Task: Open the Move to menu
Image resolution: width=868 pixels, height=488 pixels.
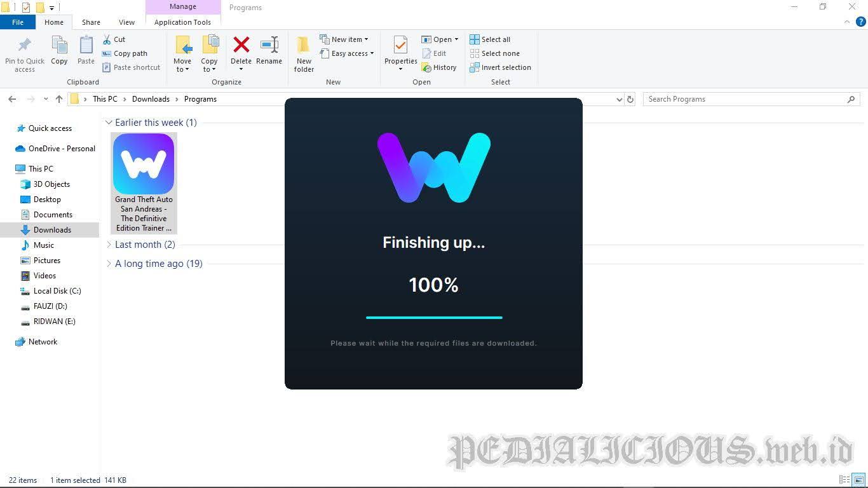Action: point(182,54)
